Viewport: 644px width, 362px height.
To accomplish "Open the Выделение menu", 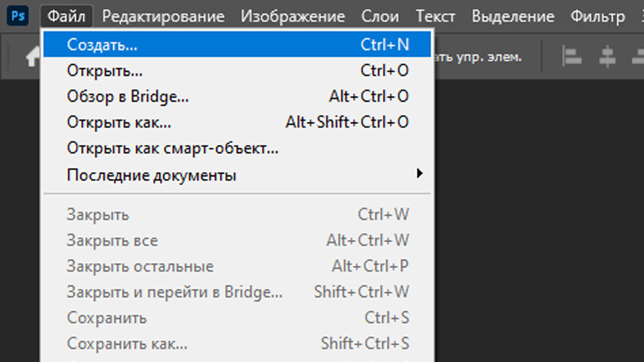I will [513, 17].
